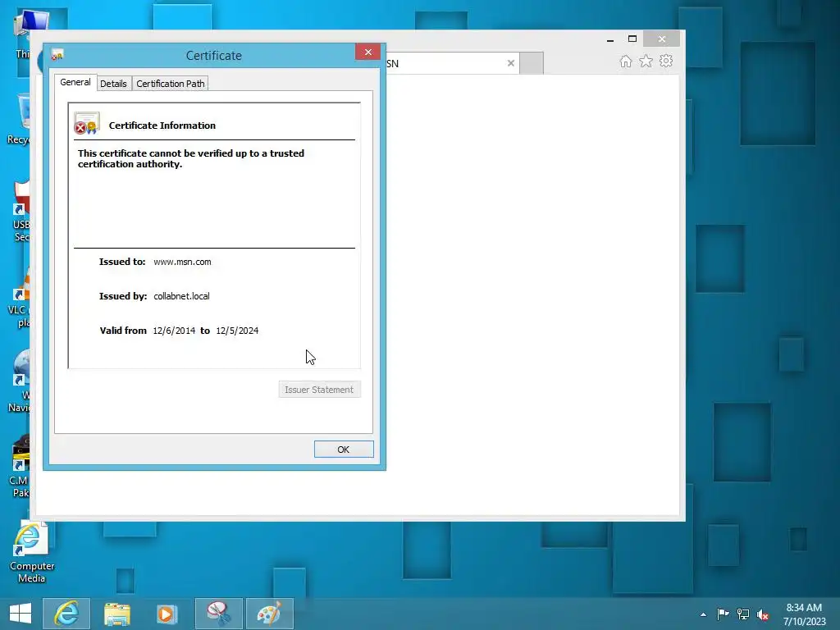Open the browser Home icon

(x=626, y=61)
